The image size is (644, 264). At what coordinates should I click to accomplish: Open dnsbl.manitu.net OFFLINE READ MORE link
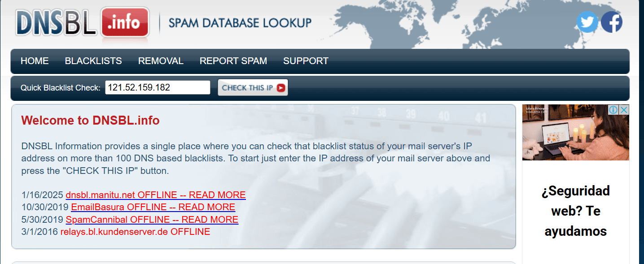[156, 195]
